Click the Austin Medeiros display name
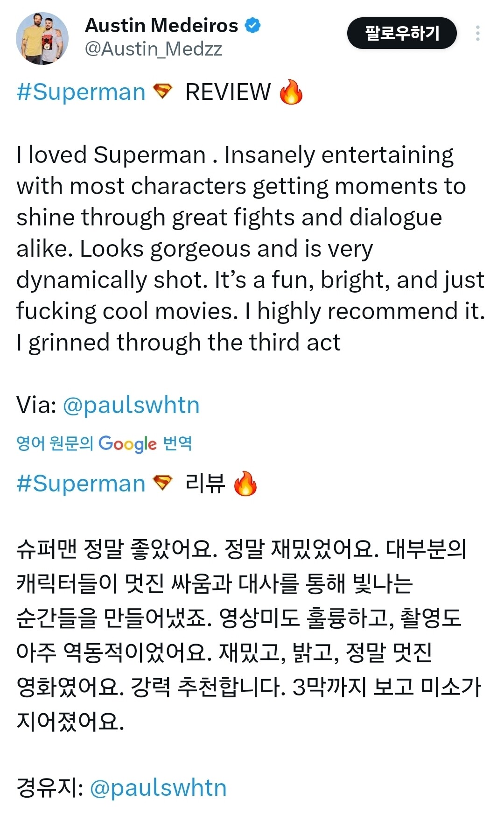This screenshot has height=828, width=504. 161,25
